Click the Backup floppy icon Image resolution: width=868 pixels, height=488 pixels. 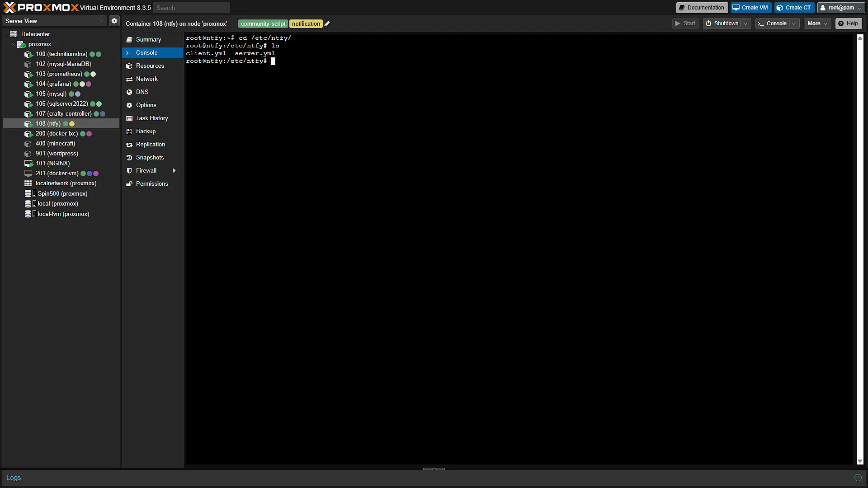pos(129,131)
